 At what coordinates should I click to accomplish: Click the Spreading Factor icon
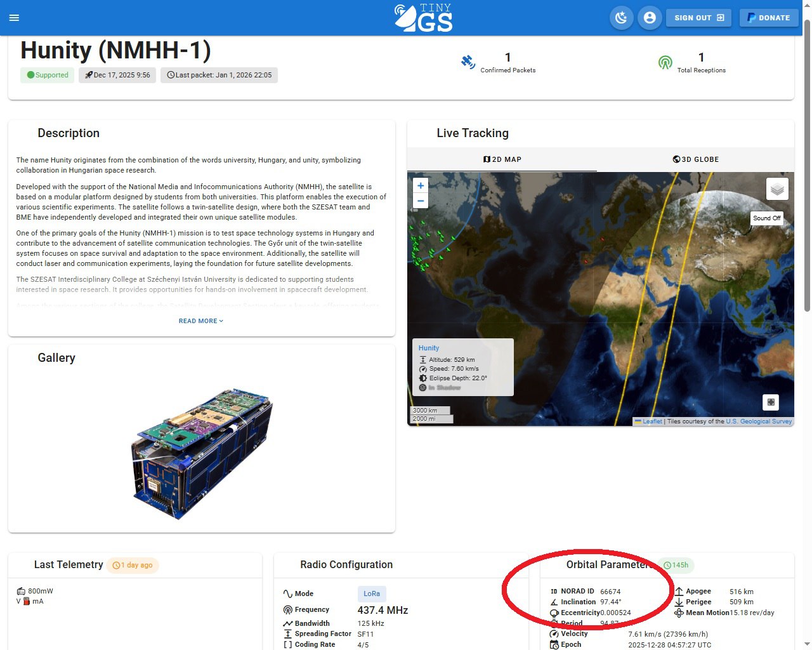288,634
